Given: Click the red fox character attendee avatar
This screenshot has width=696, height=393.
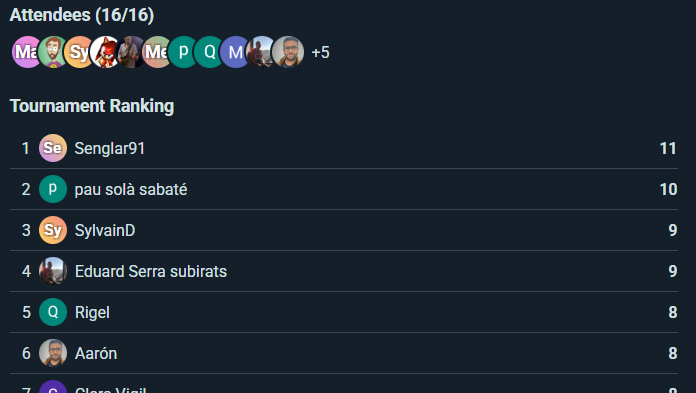Looking at the screenshot, I should [x=105, y=52].
